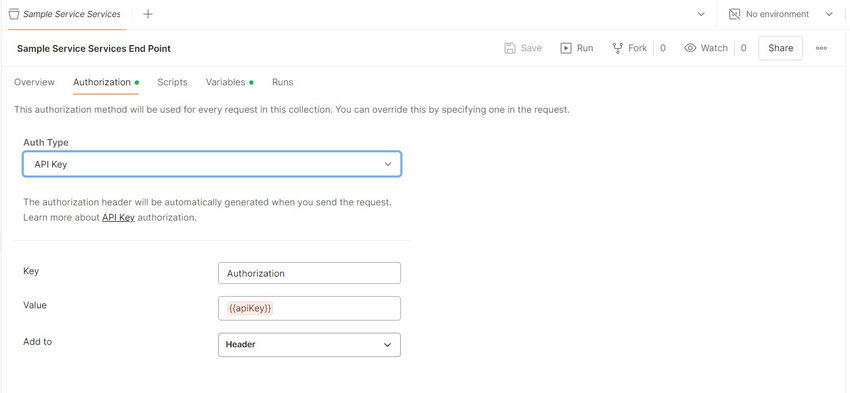Click the No environment icon
Image resolution: width=850 pixels, height=393 pixels.
point(735,14)
